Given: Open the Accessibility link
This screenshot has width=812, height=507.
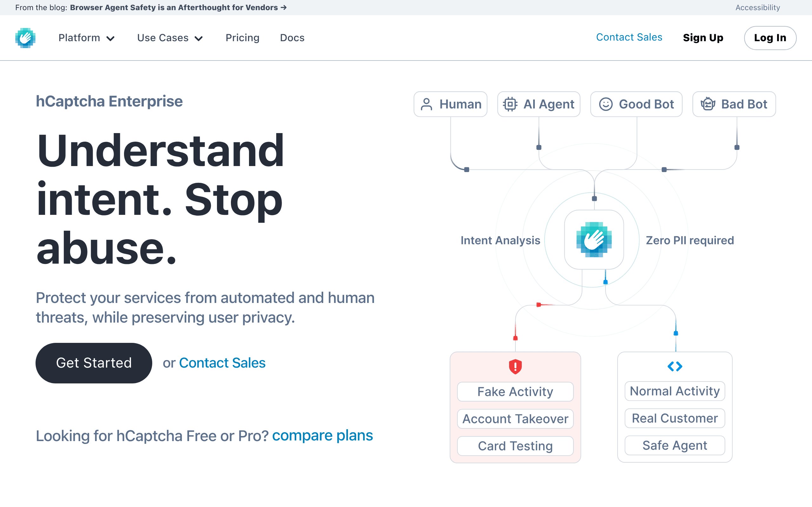Looking at the screenshot, I should click(758, 7).
